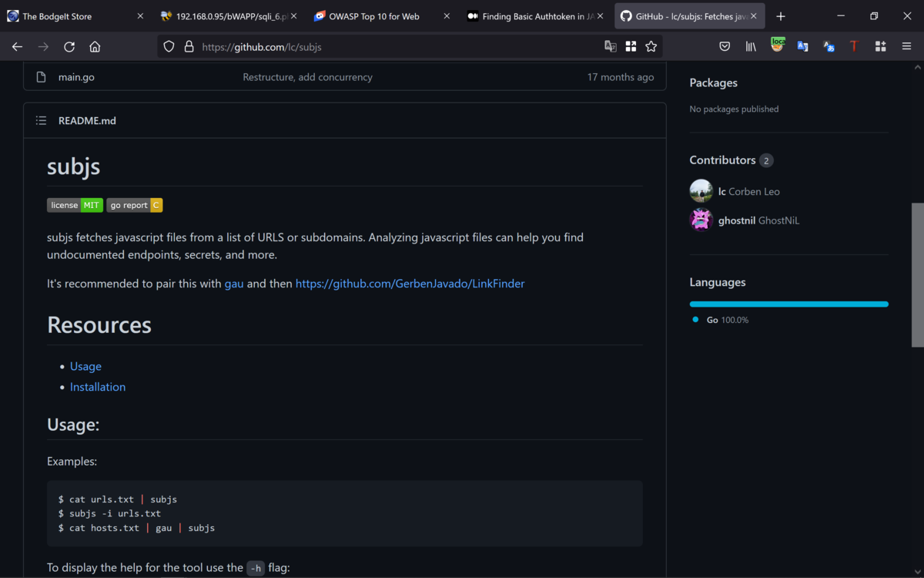The height and width of the screenshot is (578, 924).
Task: Click the contributors count badge '2'
Action: pos(766,160)
